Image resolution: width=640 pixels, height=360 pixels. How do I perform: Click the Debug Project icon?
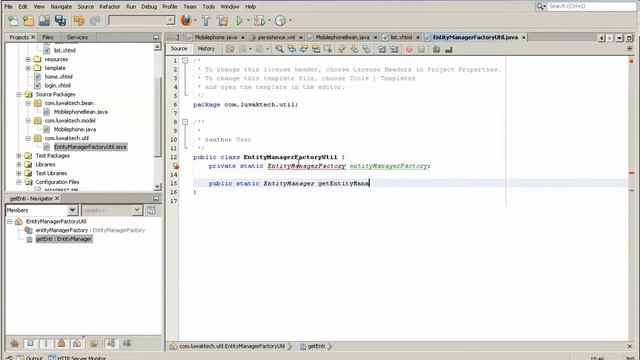259,20
